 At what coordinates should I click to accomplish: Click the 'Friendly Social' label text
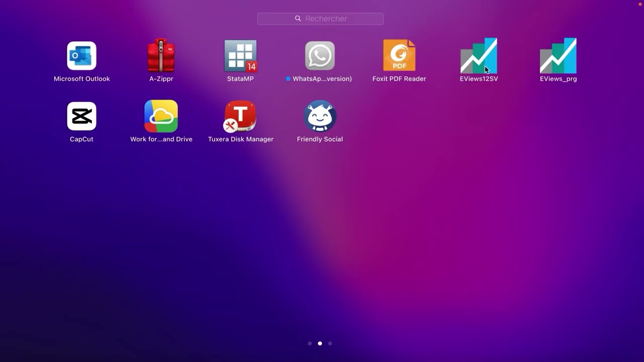click(x=320, y=139)
